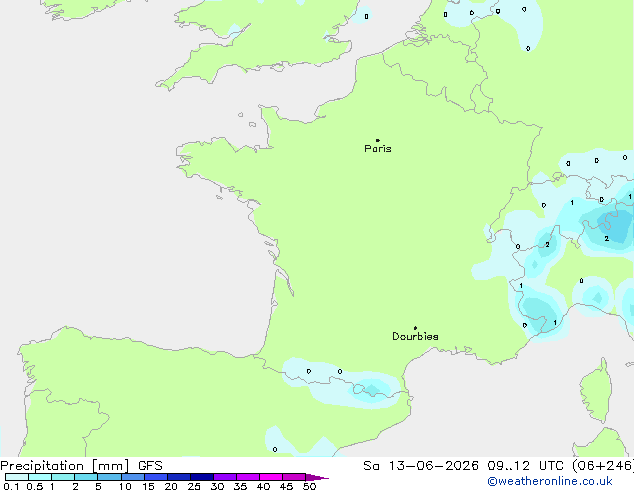The width and height of the screenshot is (634, 490).
Task: Pick the legend swatch between 45 and 50
Action: pos(294,477)
